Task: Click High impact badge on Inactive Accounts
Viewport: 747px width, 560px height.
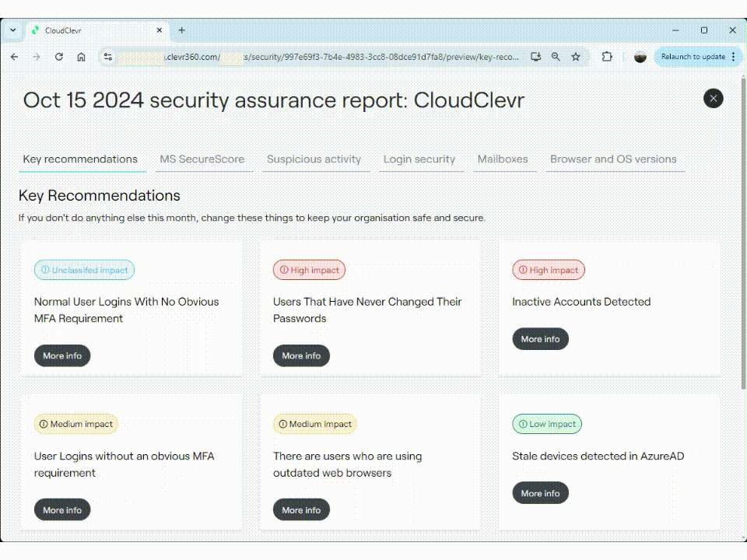Action: click(x=549, y=270)
